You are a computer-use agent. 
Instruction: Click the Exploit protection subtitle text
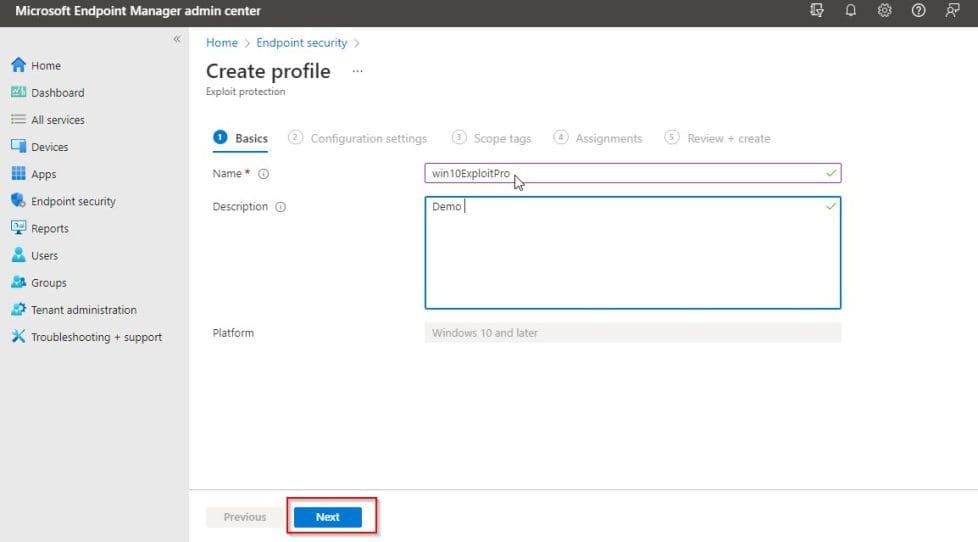(x=246, y=92)
